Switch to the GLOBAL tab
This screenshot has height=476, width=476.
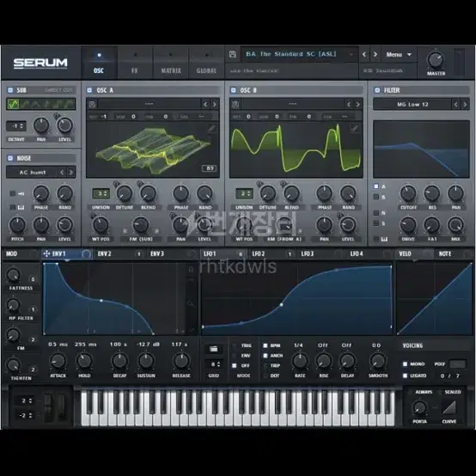206,63
